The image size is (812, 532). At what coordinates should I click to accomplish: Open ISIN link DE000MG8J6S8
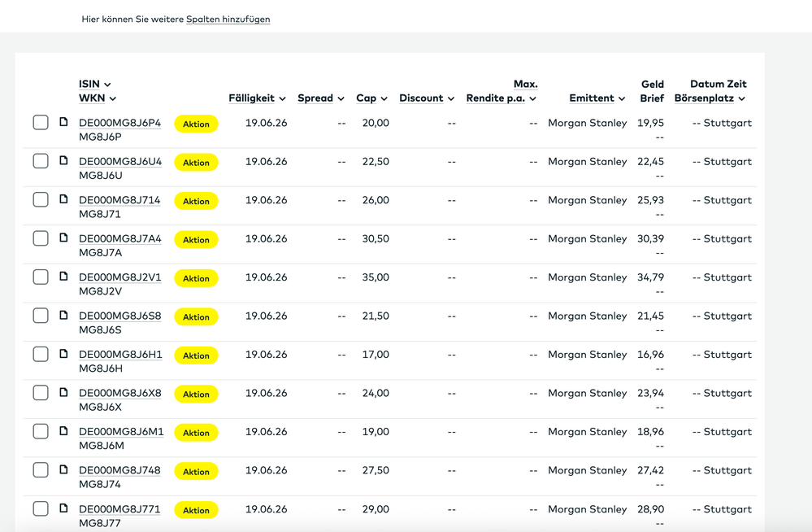[x=120, y=316]
